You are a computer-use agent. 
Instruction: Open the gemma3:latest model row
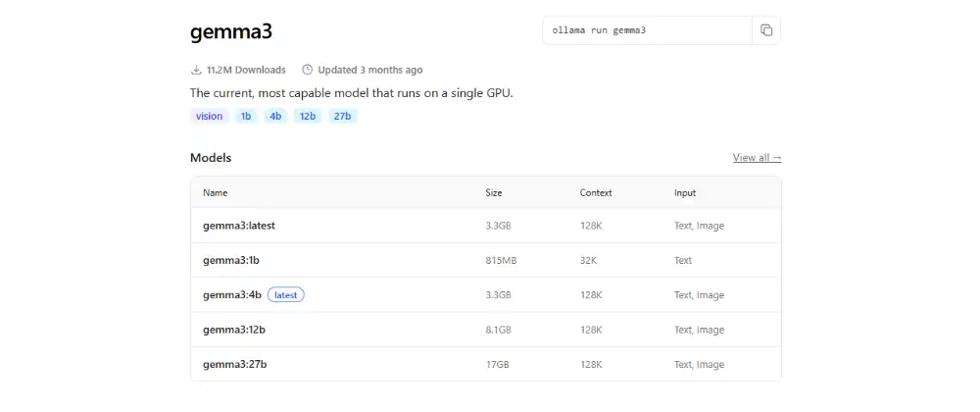click(x=486, y=226)
